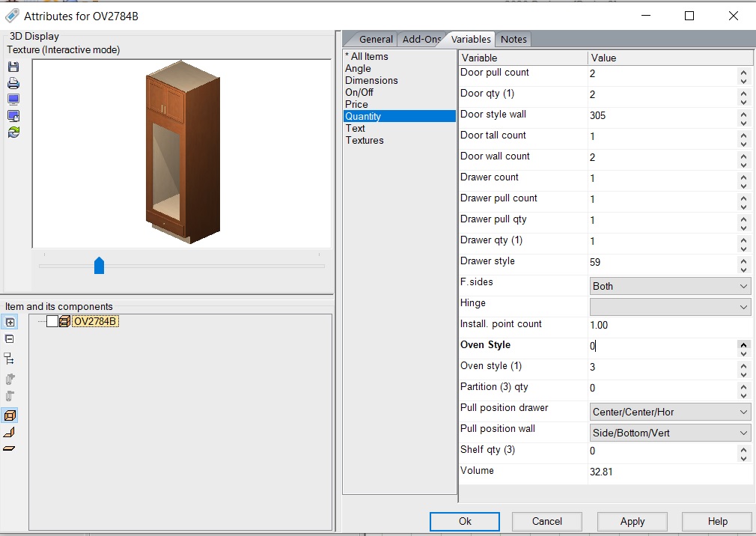Increase Door qty (1) with the up arrow
Screen dimensions: 756x536
click(743, 94)
